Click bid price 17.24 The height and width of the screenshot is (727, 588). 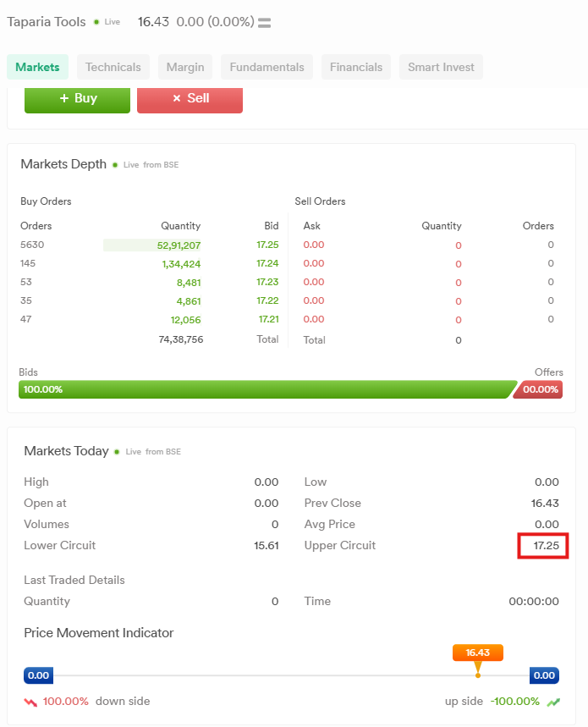coord(268,263)
